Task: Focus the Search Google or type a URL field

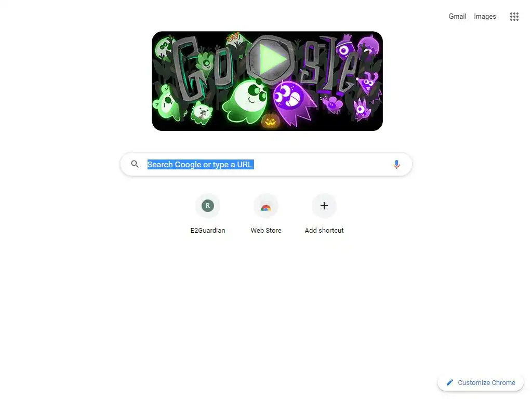Action: [266, 164]
